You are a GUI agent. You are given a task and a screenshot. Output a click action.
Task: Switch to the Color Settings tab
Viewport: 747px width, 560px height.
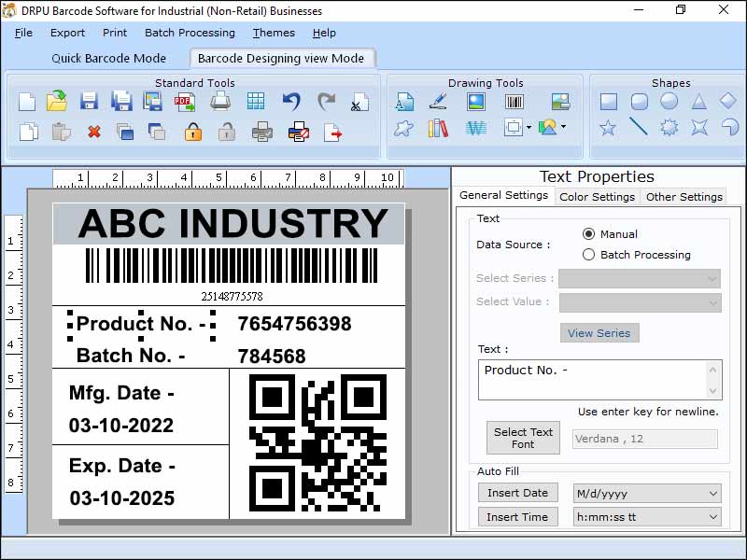(597, 196)
